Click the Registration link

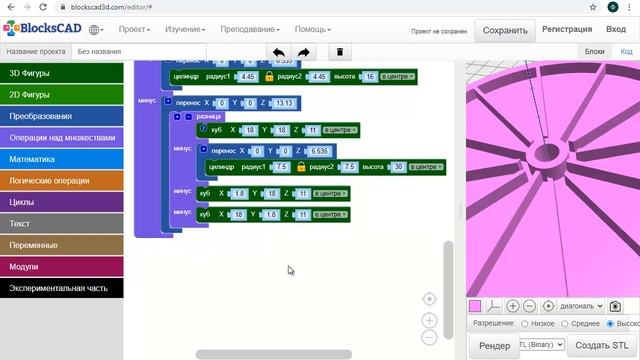[567, 29]
